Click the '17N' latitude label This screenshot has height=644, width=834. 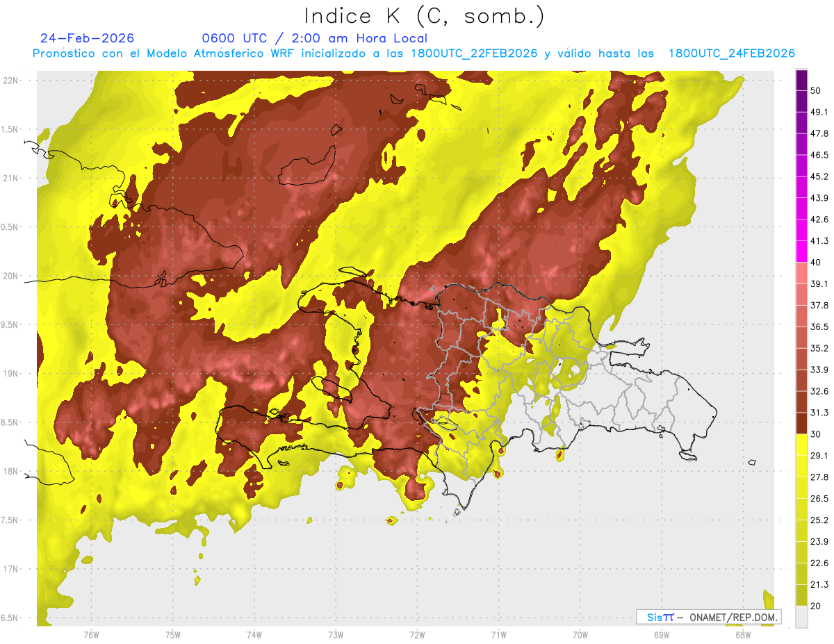pos(10,569)
